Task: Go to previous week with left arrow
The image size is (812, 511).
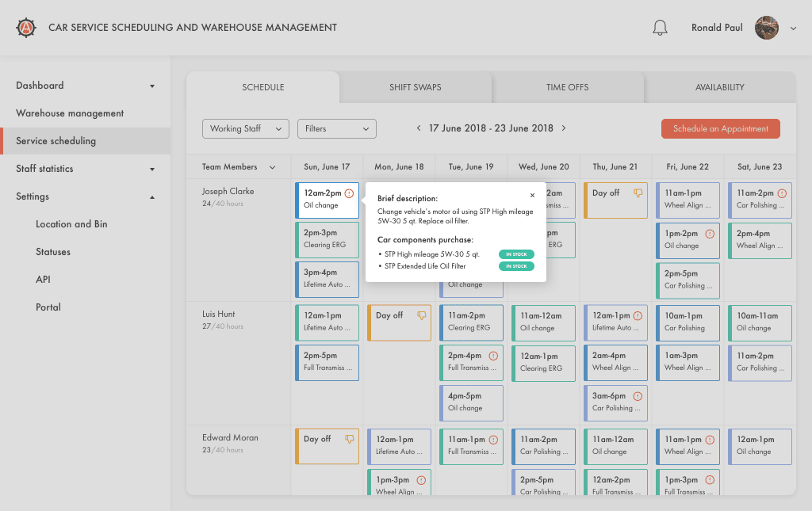Action: click(x=419, y=128)
